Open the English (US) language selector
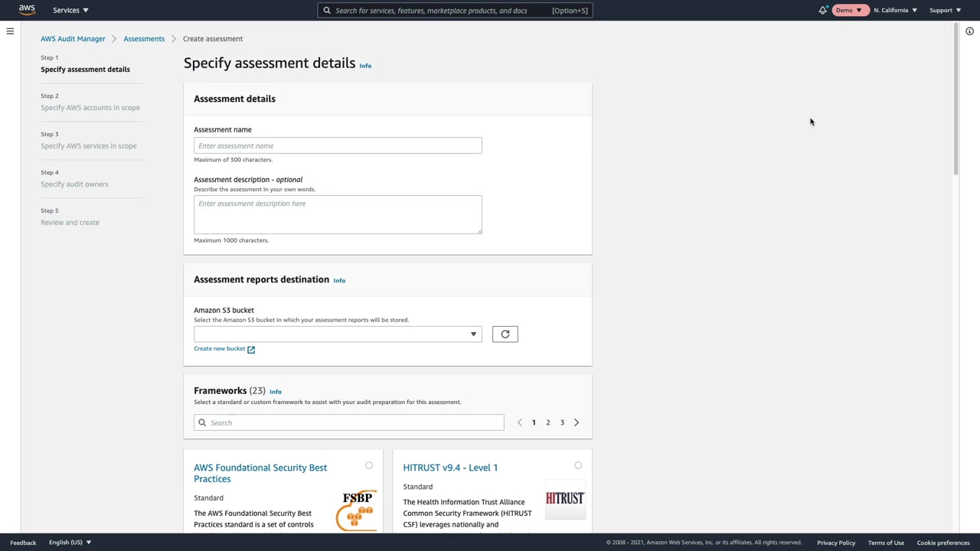The height and width of the screenshot is (551, 980). [70, 543]
